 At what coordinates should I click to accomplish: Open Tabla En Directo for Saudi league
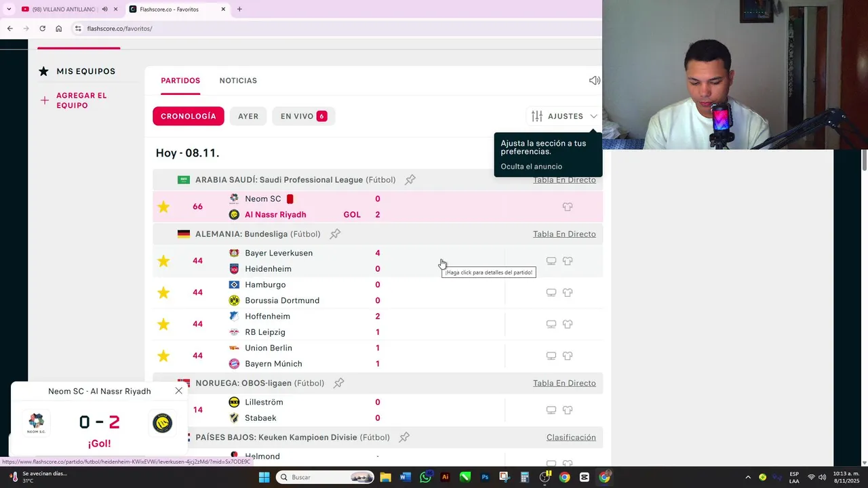click(x=564, y=180)
